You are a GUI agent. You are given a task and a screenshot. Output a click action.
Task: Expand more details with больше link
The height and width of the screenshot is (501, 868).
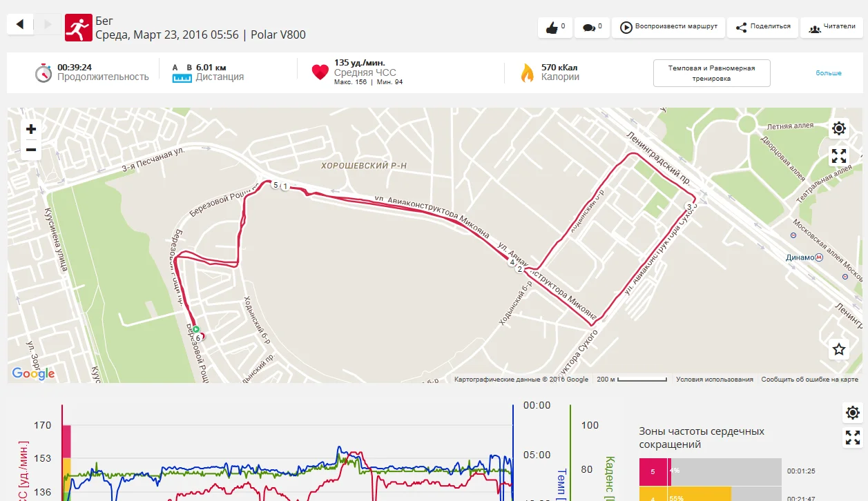click(829, 73)
